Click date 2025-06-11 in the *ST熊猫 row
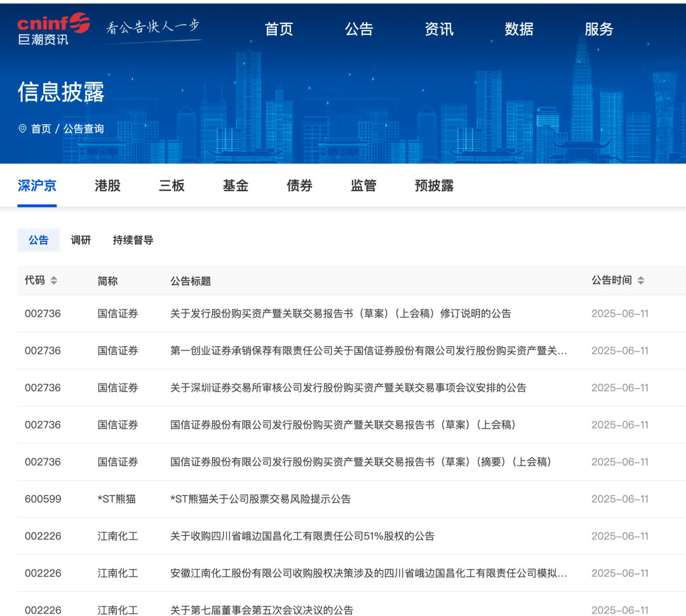Viewport: 686px width, 616px height. pos(620,499)
